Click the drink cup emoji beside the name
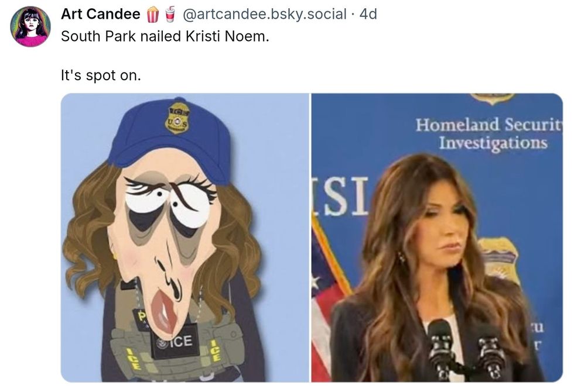 tap(170, 14)
